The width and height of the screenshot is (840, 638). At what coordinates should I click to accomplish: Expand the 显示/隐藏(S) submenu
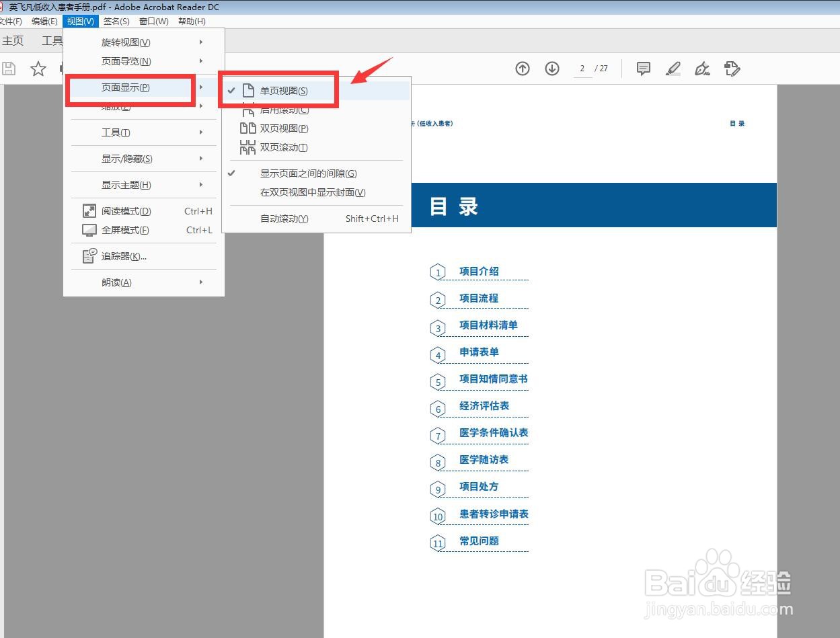pyautogui.click(x=144, y=159)
